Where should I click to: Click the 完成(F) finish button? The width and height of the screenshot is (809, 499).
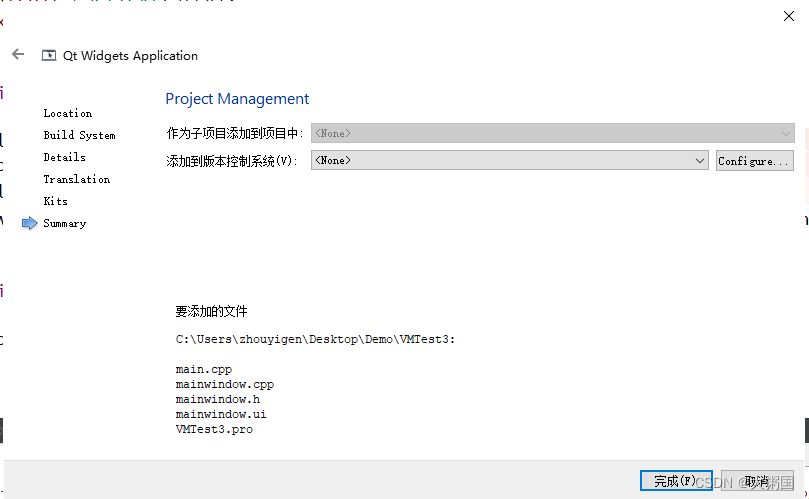point(676,481)
